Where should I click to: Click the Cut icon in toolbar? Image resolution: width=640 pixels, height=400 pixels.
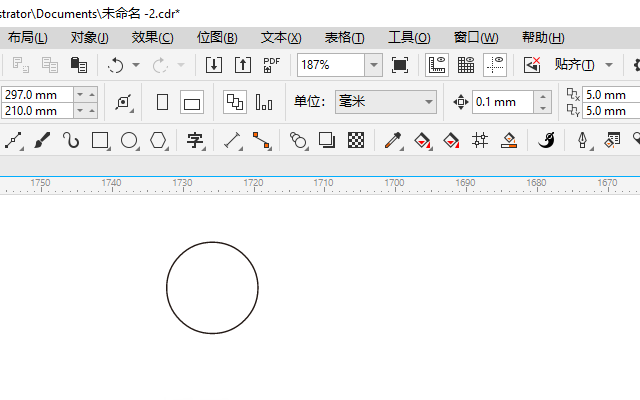tap(20, 65)
